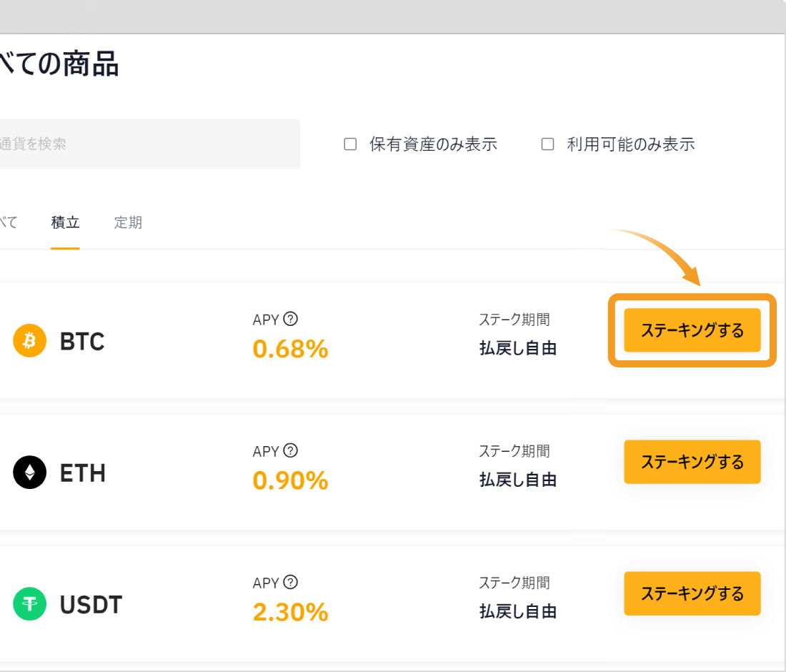Click the USDT Tether coin icon
The width and height of the screenshot is (786, 672).
(x=29, y=604)
